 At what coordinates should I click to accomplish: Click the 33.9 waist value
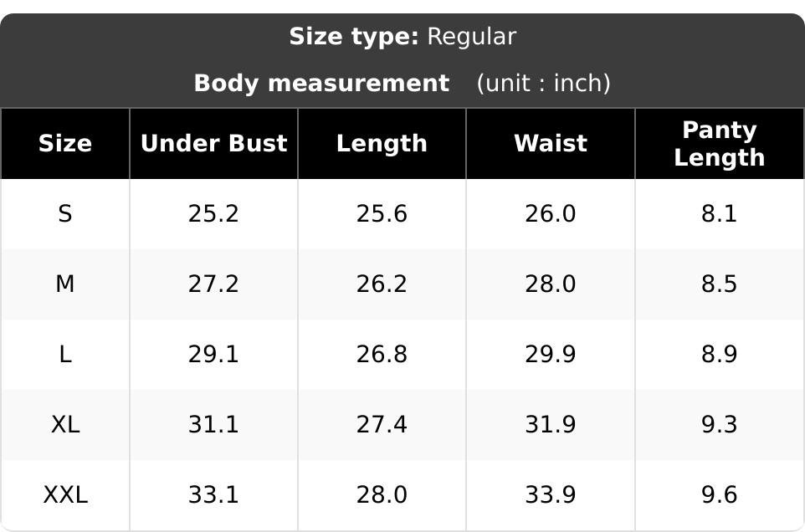(x=551, y=495)
